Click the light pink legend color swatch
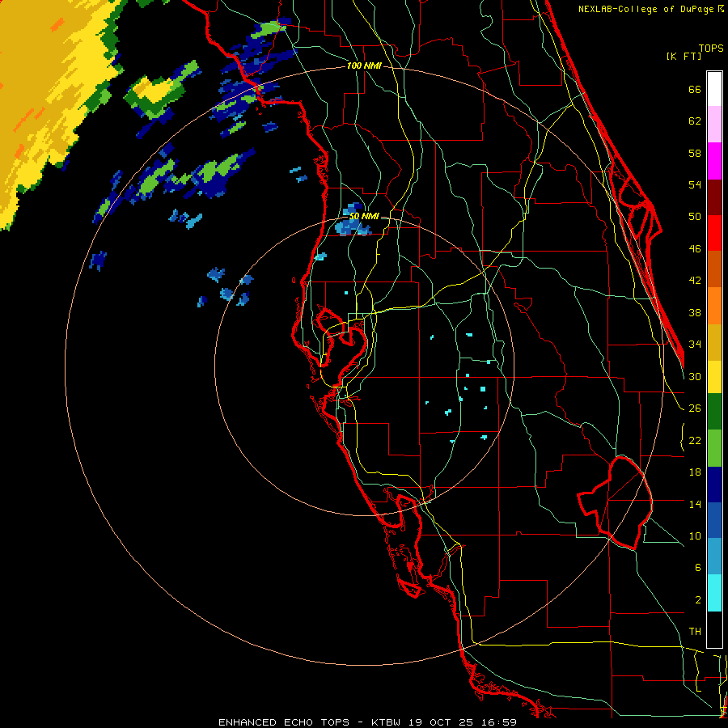 tap(714, 124)
